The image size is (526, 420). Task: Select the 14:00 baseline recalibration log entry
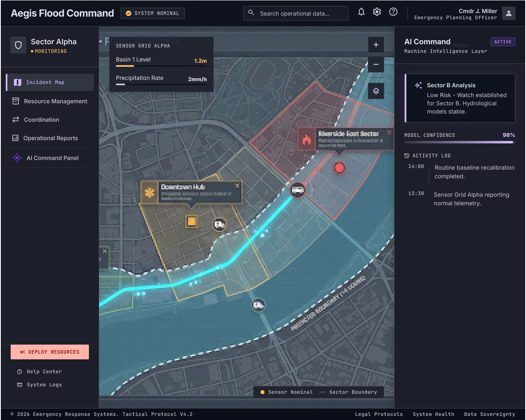tap(461, 172)
